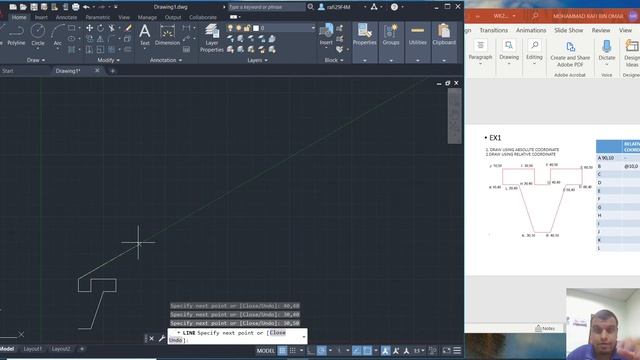Image resolution: width=640 pixels, height=360 pixels.
Task: Expand the Clipboard panel arrow
Action: coord(444,60)
